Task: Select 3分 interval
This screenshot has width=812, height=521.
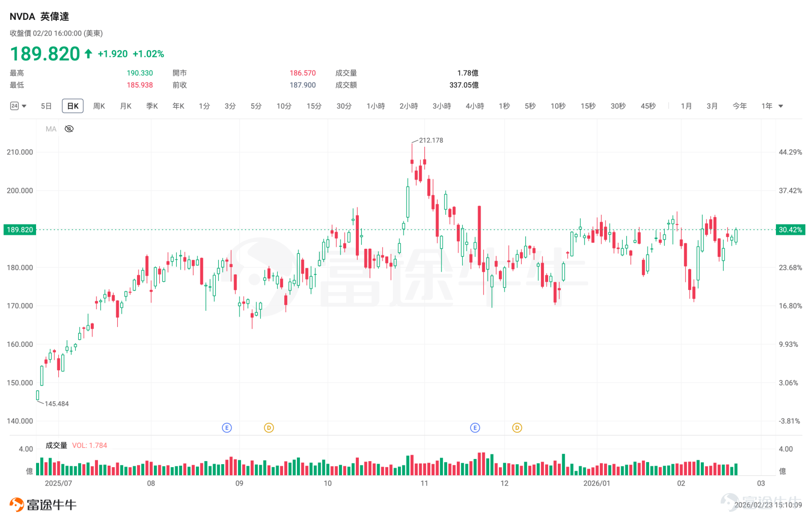Action: click(x=230, y=106)
